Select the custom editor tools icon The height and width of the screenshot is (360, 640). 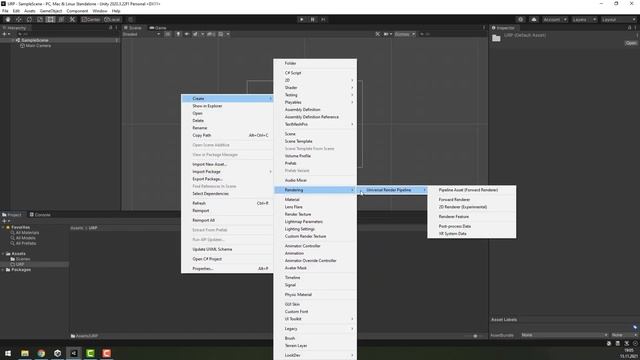click(x=72, y=20)
